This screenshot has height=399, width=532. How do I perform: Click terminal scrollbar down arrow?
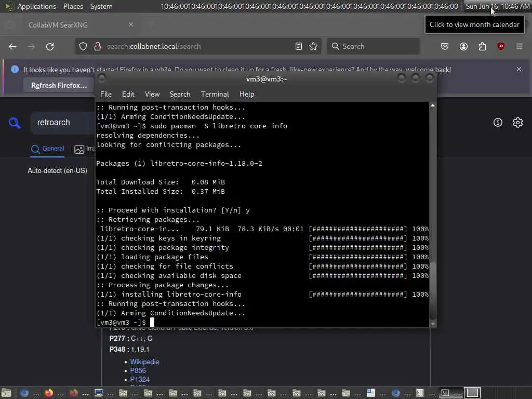tap(433, 324)
